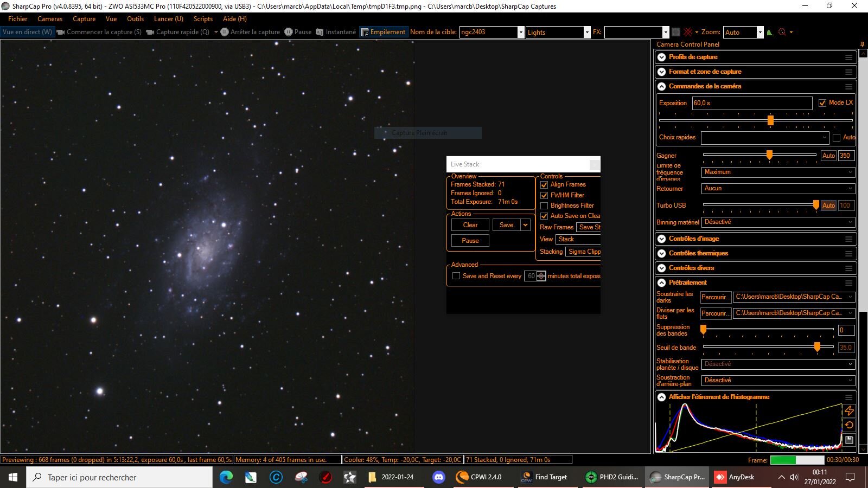Disable the Align Frames checkbox

544,185
